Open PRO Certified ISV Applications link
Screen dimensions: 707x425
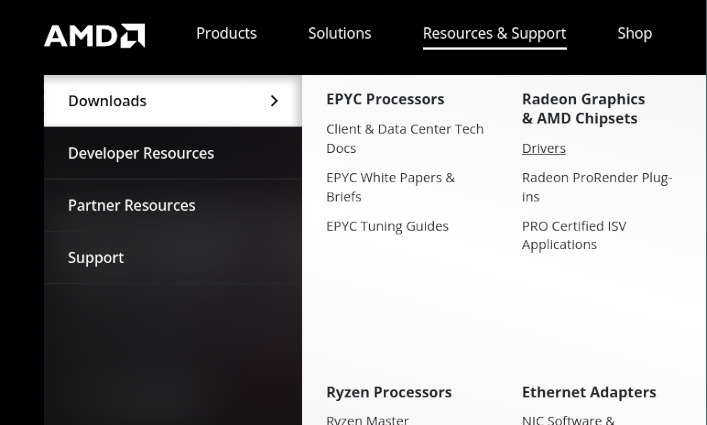(x=574, y=235)
